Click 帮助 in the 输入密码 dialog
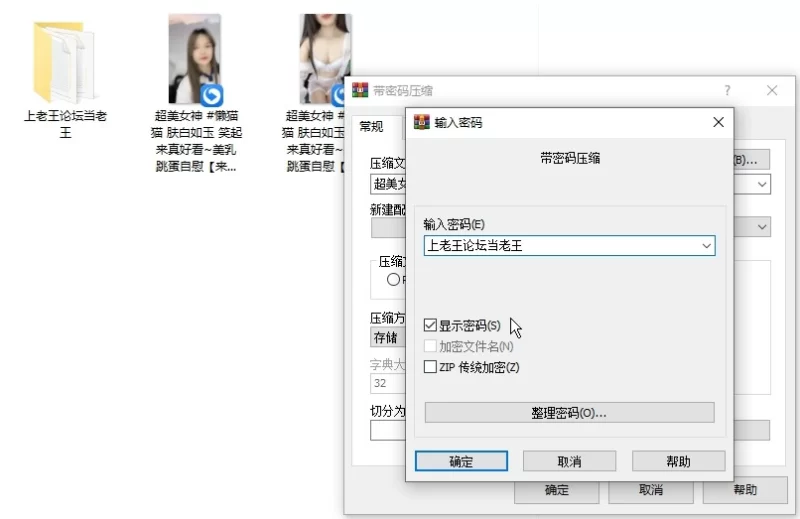The image size is (800, 519). point(679,461)
